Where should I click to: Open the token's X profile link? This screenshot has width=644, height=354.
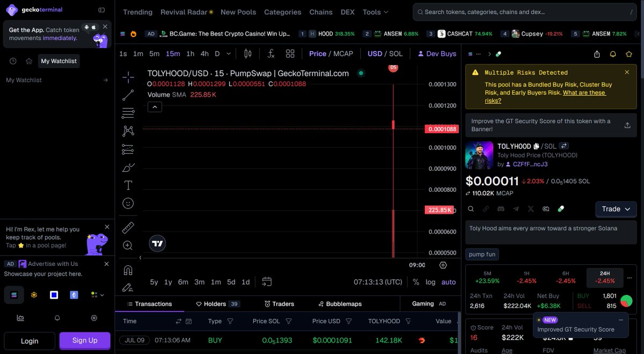tap(531, 209)
